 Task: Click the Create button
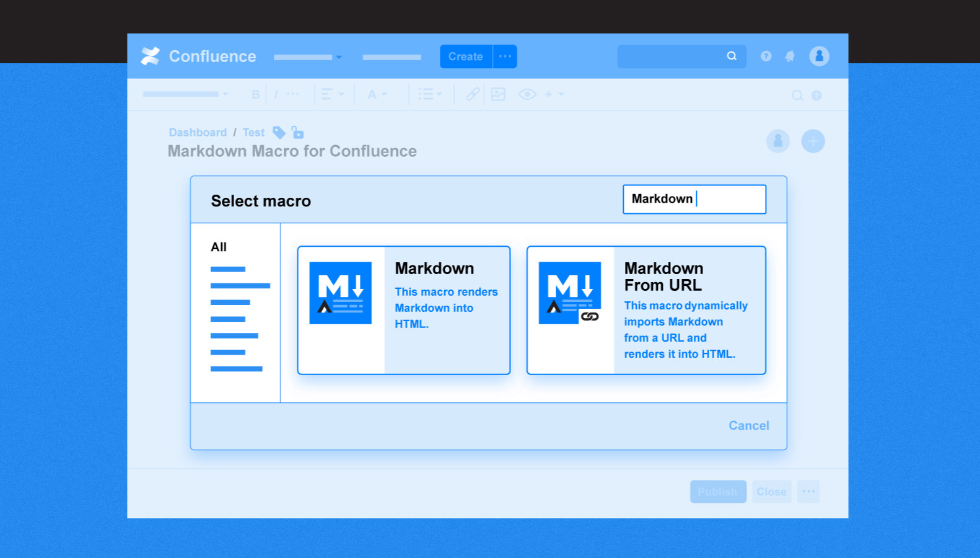point(465,56)
